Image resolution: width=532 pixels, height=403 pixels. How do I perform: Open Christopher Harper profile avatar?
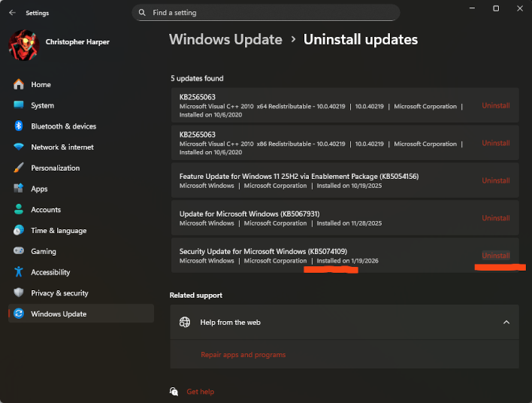24,45
